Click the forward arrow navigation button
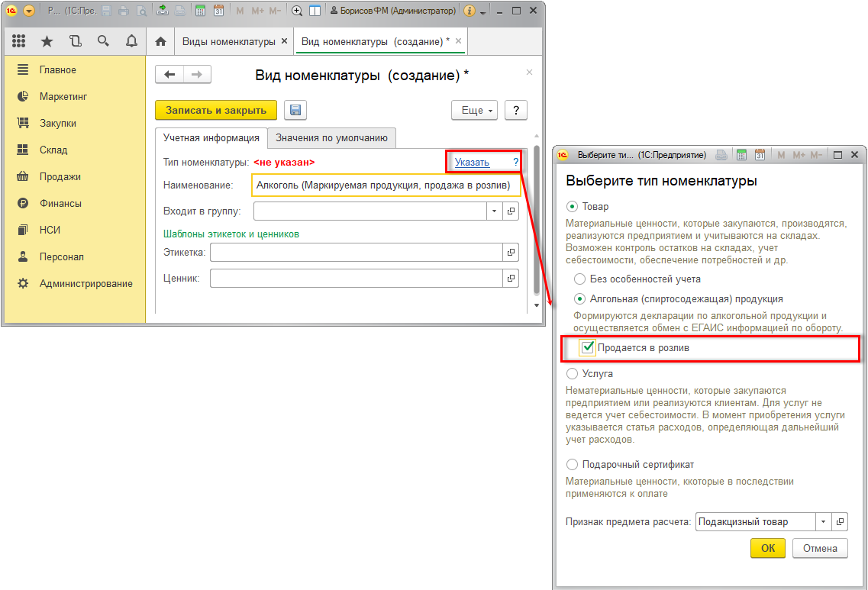This screenshot has height=590, width=868. 197,75
